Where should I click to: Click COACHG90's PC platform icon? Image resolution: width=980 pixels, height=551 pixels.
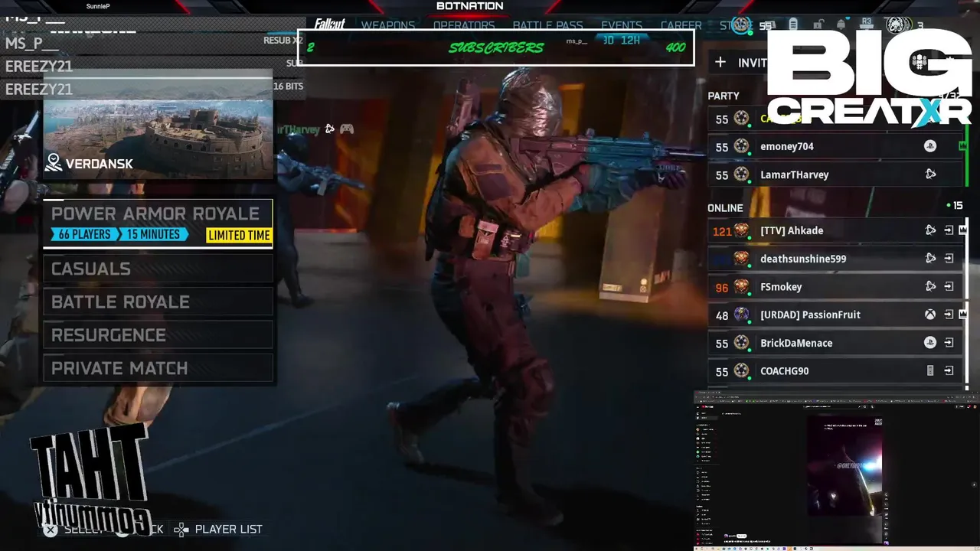(930, 371)
